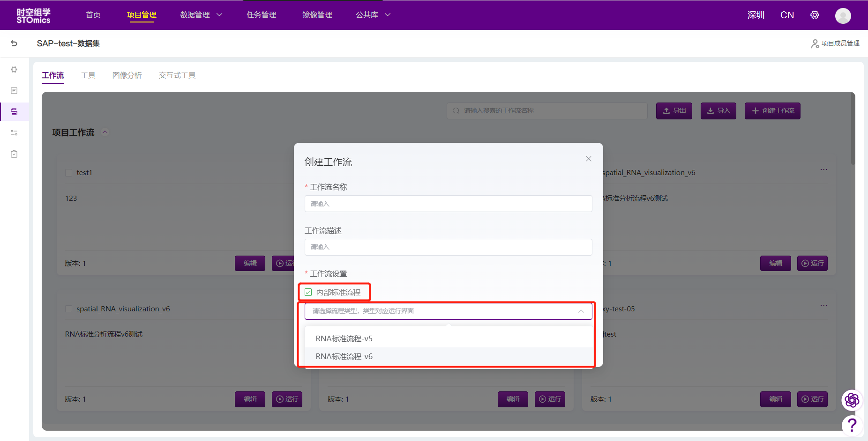Expand the 数据管理 navigation dropdown

pyautogui.click(x=201, y=15)
